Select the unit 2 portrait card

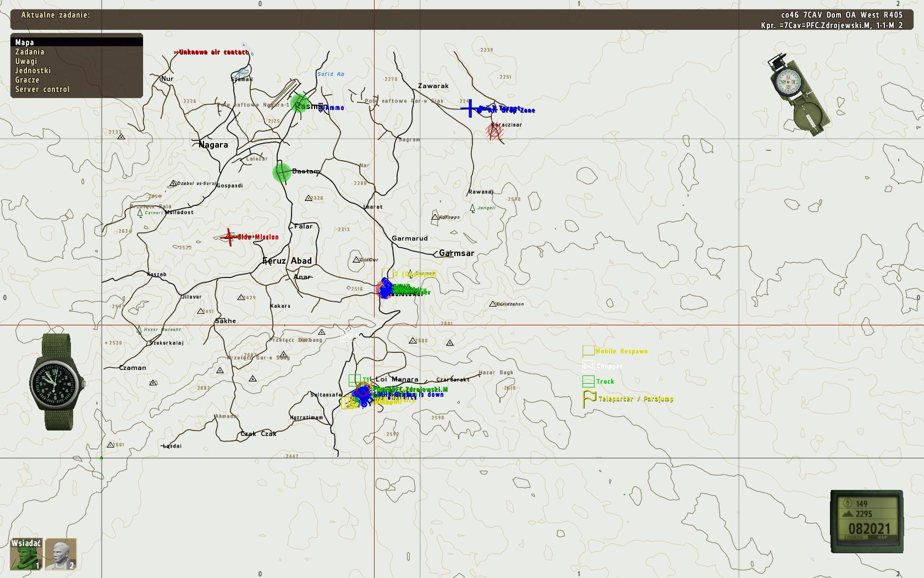[x=61, y=554]
